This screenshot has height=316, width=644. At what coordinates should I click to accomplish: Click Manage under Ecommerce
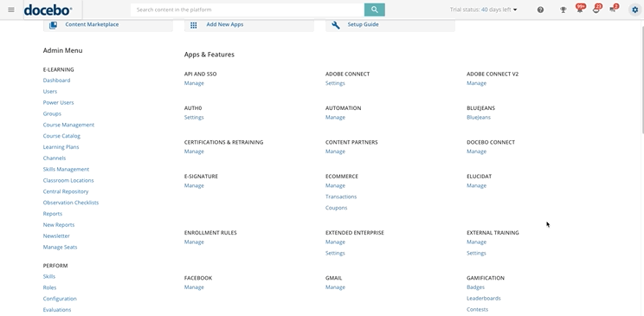(335, 185)
